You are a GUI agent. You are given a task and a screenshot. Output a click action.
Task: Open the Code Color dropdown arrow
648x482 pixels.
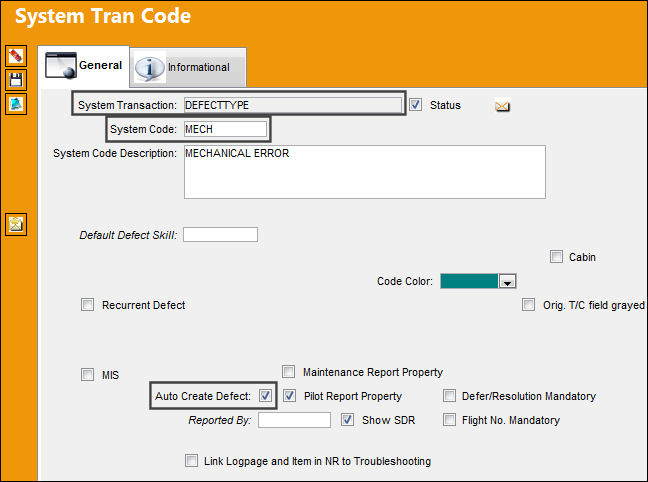(x=507, y=281)
